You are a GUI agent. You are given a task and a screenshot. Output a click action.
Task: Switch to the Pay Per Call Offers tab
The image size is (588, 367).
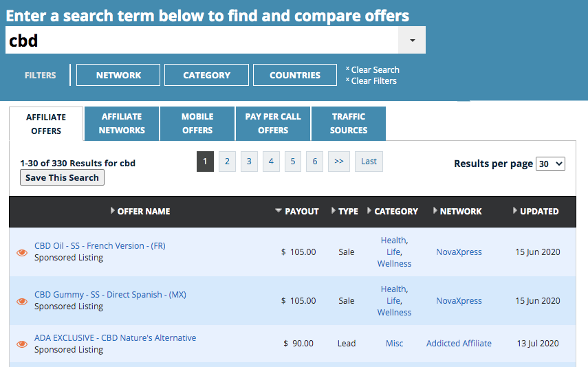[273, 123]
